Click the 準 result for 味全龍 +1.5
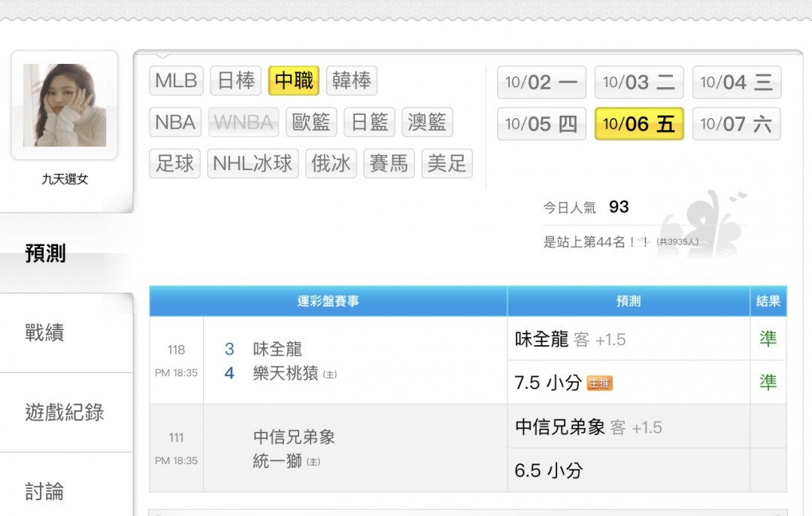 768,338
